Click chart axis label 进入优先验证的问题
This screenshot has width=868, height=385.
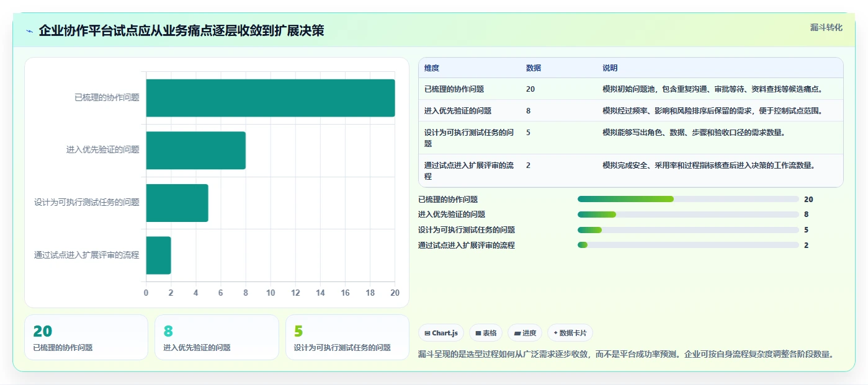tap(103, 150)
